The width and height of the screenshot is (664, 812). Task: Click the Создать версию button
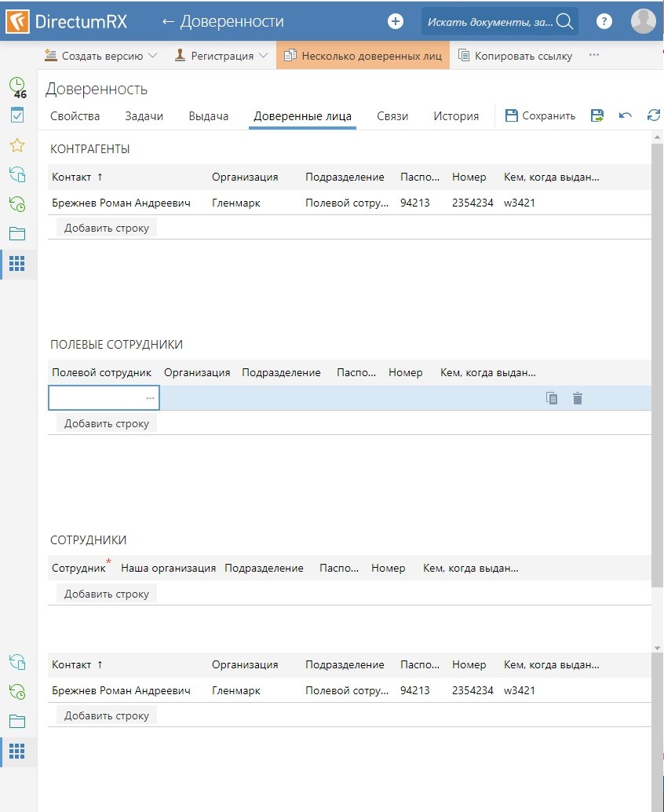pos(93,56)
